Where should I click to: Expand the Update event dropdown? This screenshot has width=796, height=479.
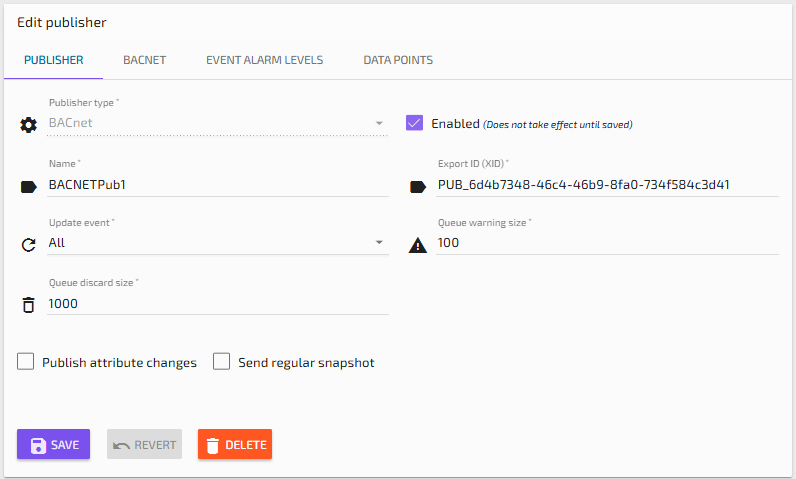(x=379, y=242)
